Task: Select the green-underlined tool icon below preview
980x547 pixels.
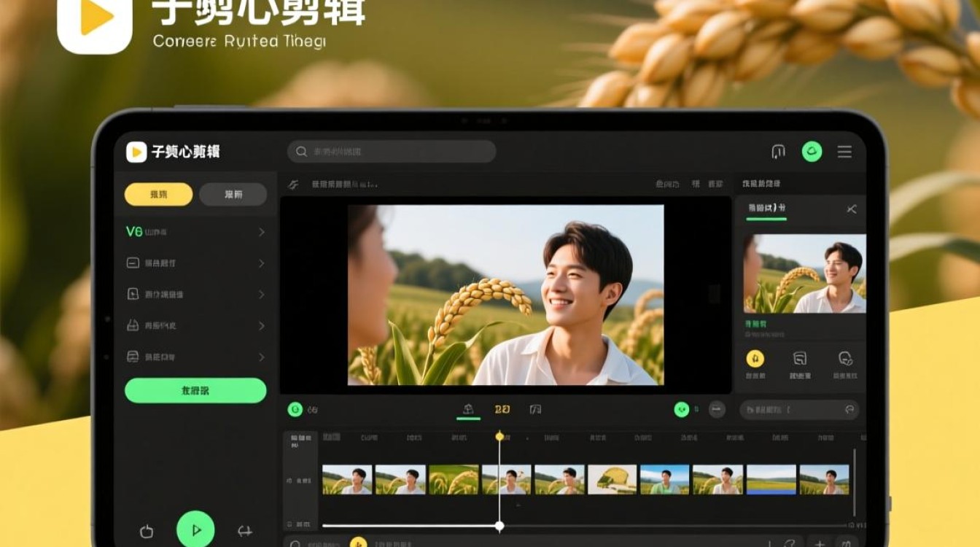Action: [x=468, y=410]
